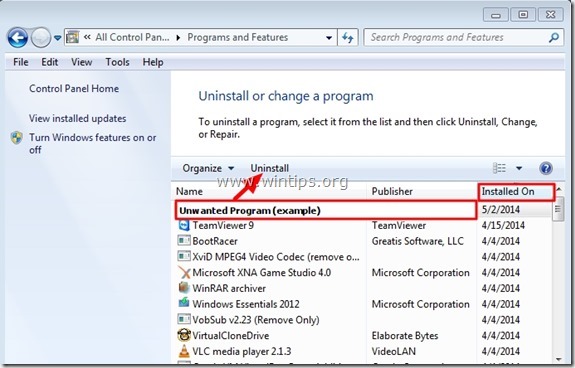The image size is (575, 368).
Task: Expand the recent pages dropdown arrow
Action: click(58, 38)
